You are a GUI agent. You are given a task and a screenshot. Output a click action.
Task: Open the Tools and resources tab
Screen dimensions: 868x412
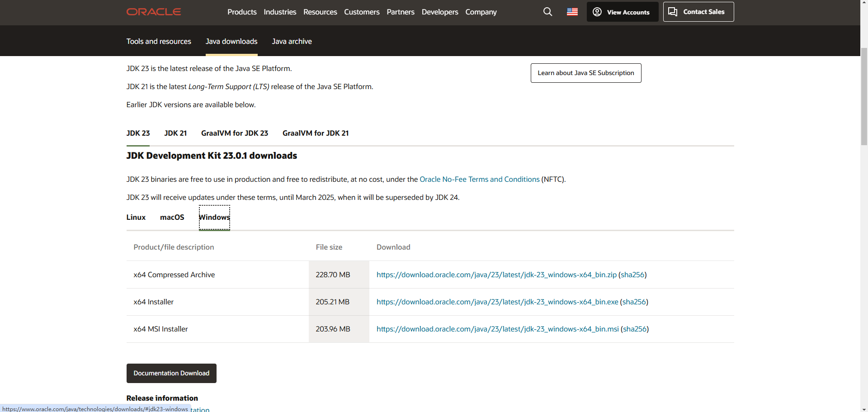point(158,41)
